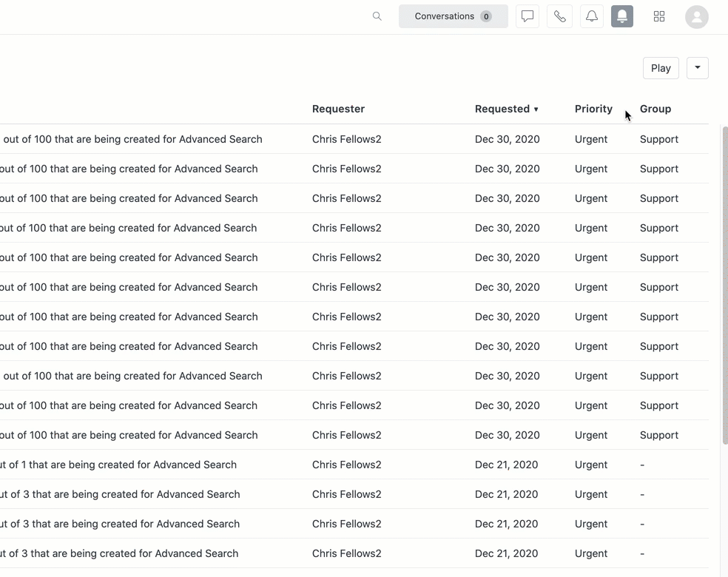Click the Conversations counter badge
Viewport: 728px width, 577px height.
pos(485,16)
